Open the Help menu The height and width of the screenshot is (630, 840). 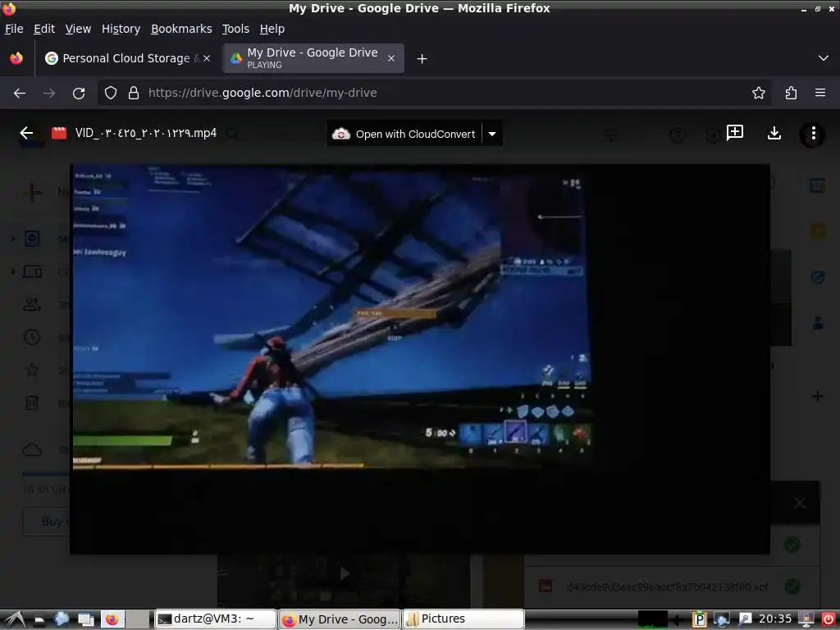pos(272,29)
